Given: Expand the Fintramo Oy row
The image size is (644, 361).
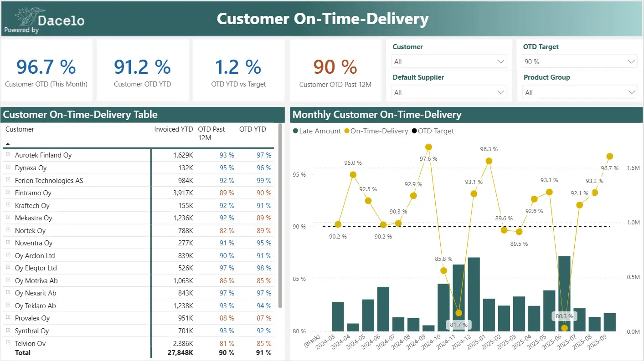Looking at the screenshot, I should pyautogui.click(x=8, y=193).
